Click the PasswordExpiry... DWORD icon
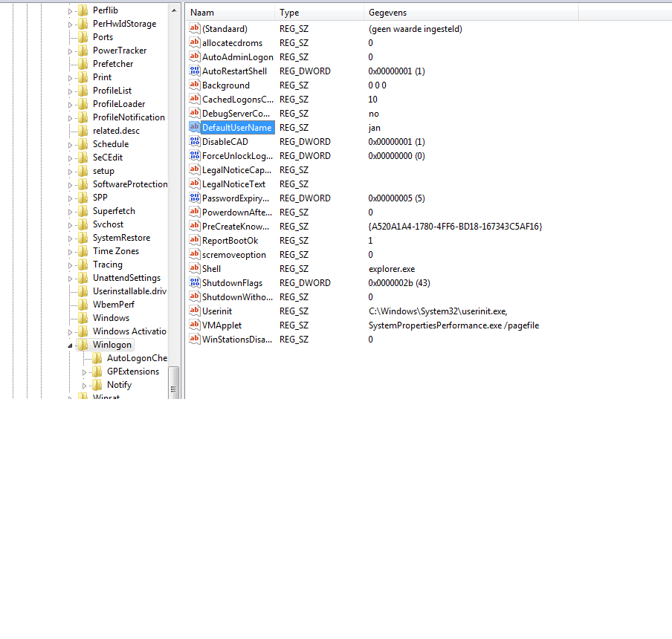Viewport: 672px width, 639px height. pyautogui.click(x=195, y=198)
